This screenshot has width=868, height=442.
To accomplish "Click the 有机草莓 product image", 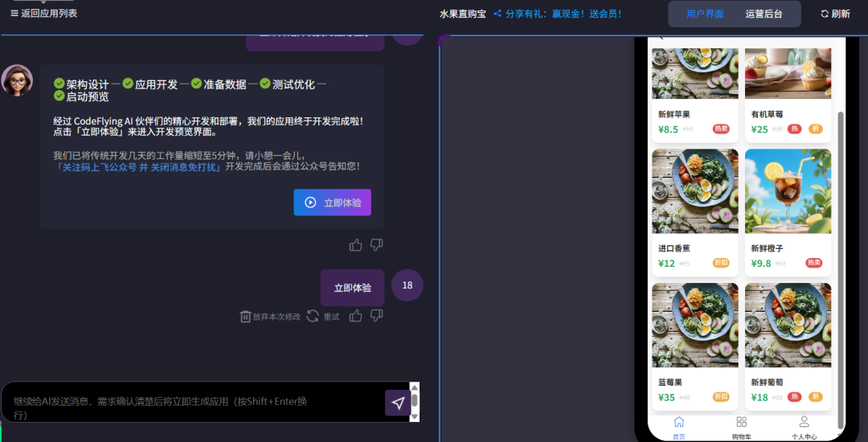I will point(788,74).
